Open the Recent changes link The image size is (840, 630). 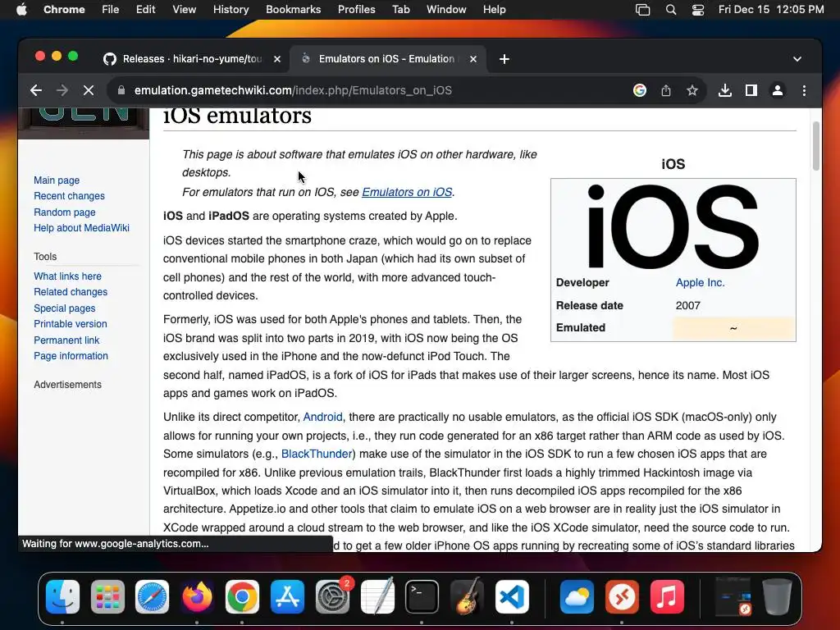69,196
